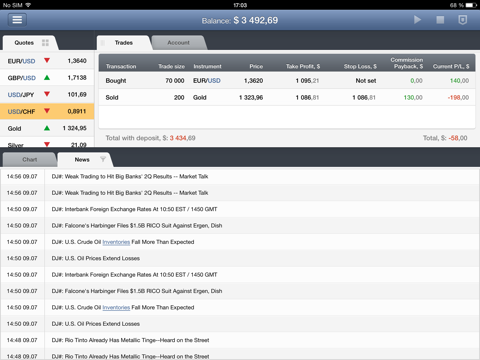The image size is (480, 360).
Task: Open the Sold Gold trade row
Action: [x=287, y=97]
